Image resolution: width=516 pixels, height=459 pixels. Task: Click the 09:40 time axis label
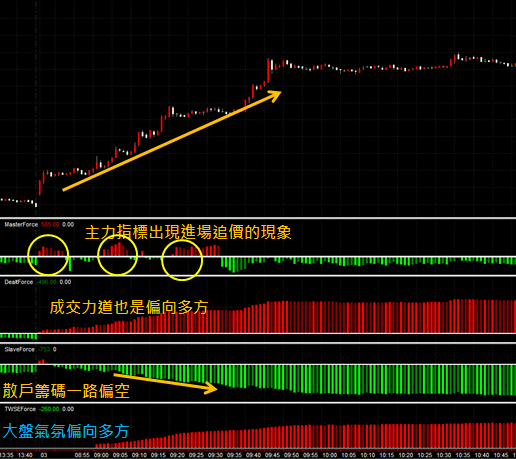point(253,455)
